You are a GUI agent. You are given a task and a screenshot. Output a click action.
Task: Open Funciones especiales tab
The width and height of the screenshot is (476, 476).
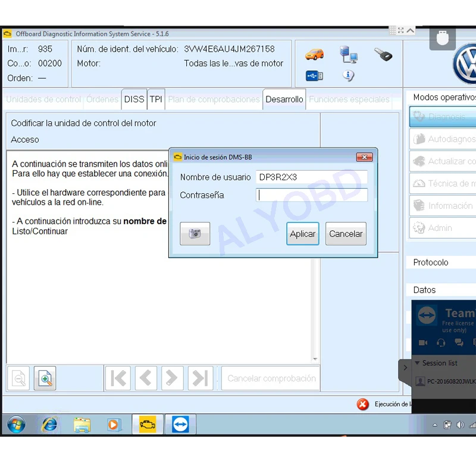tap(349, 99)
